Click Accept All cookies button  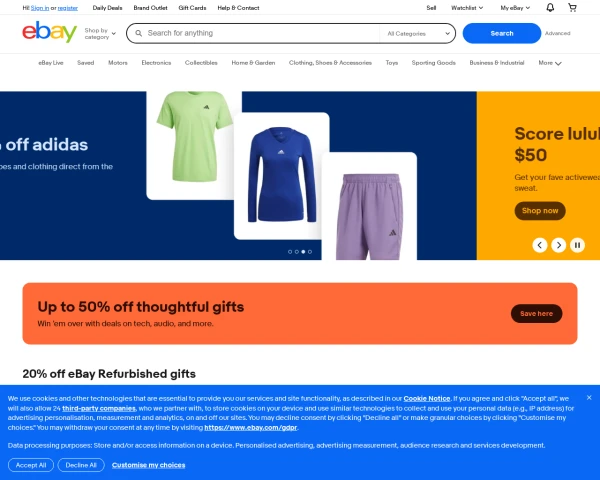tap(31, 465)
